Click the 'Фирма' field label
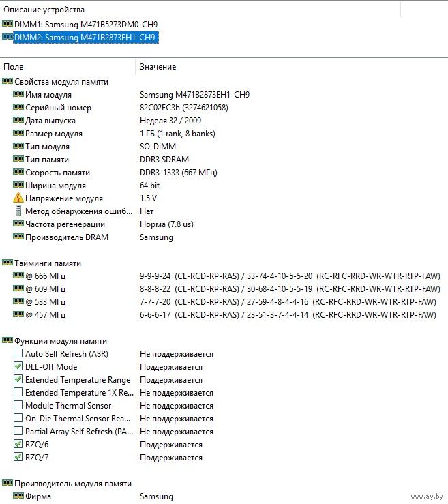Image resolution: width=448 pixels, height=504 pixels. point(38,496)
